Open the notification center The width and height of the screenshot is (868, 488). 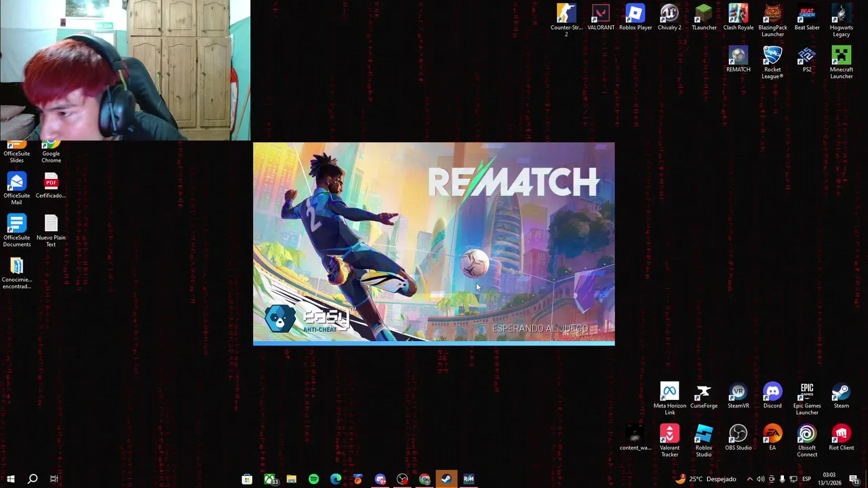point(854,479)
